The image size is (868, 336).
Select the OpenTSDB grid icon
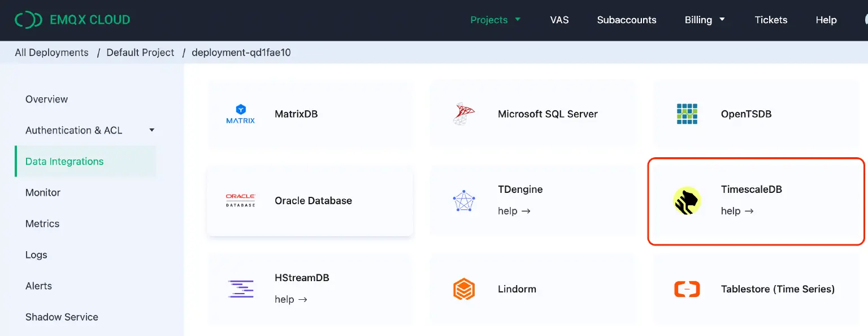point(687,114)
